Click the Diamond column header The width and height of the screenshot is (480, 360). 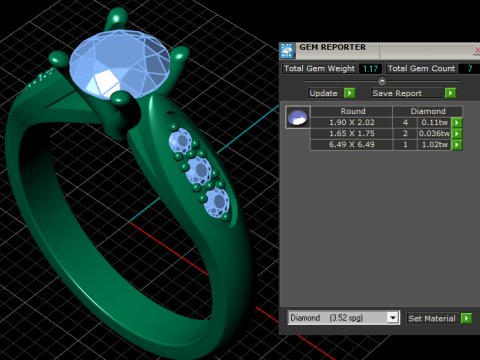(428, 111)
